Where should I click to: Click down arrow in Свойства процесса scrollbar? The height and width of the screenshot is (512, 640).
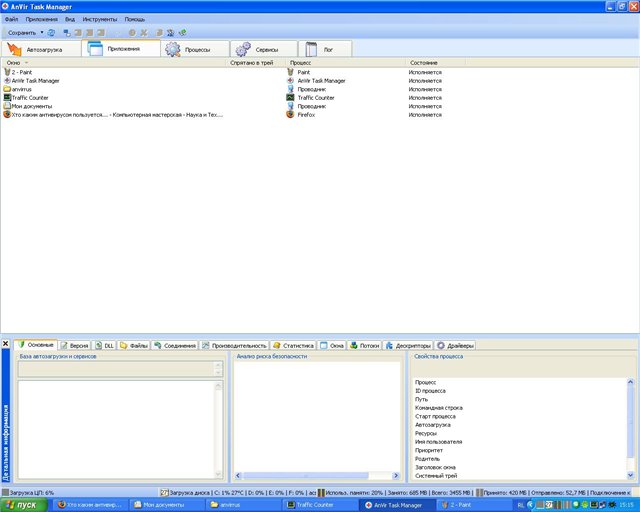(x=630, y=475)
